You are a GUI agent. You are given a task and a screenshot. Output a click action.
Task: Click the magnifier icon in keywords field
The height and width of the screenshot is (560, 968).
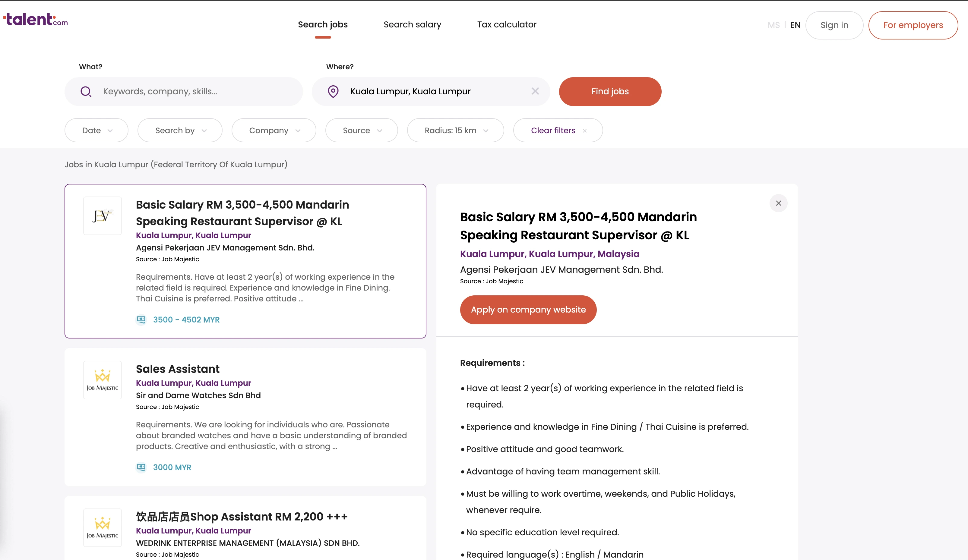(86, 91)
